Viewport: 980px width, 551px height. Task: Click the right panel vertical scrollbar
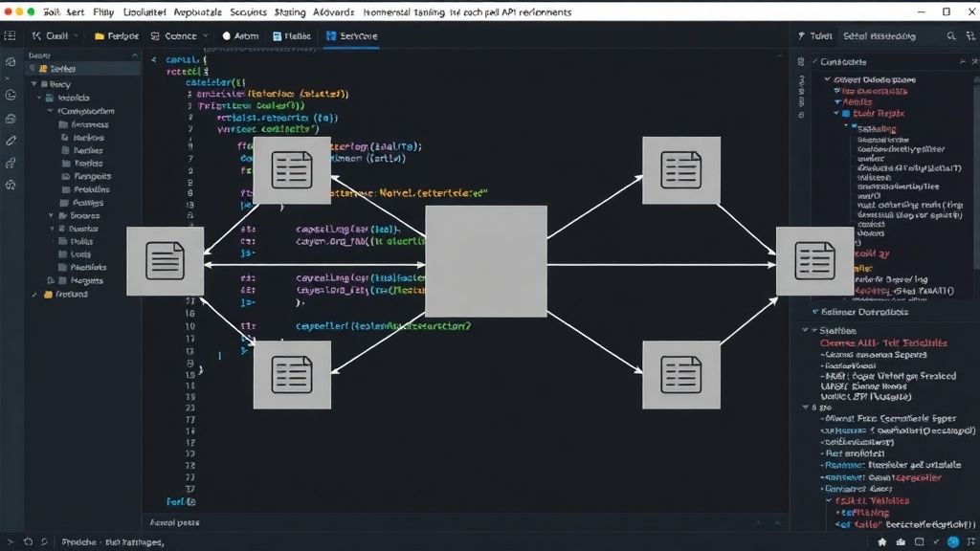977,175
